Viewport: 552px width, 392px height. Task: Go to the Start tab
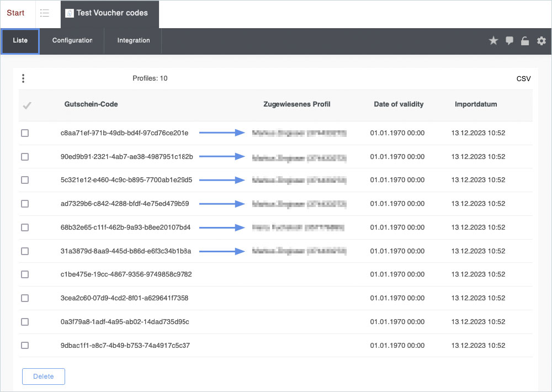click(15, 13)
